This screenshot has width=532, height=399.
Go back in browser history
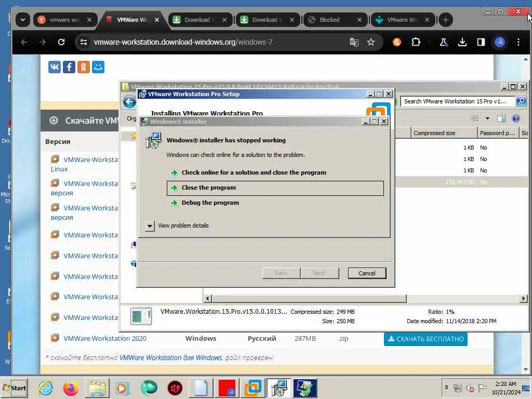click(x=24, y=42)
